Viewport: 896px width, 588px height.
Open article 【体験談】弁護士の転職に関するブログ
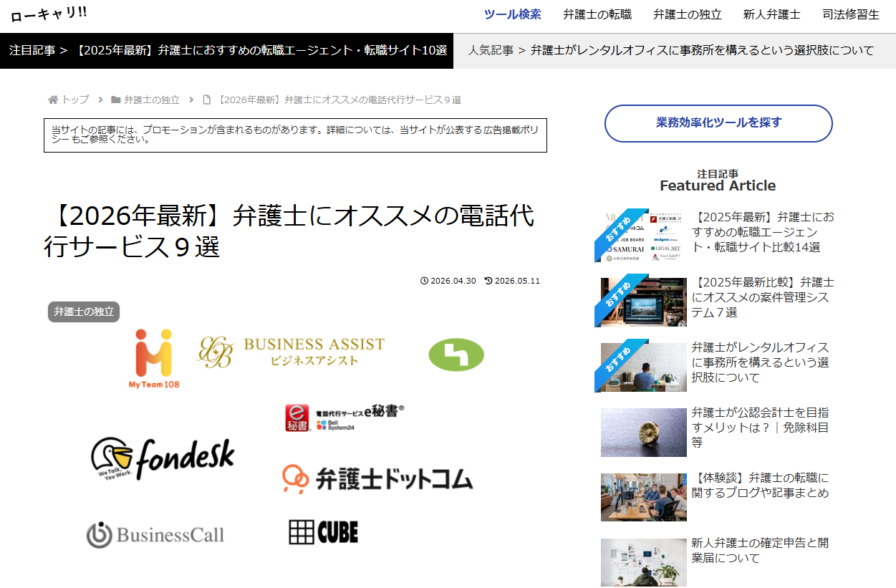pos(761,486)
